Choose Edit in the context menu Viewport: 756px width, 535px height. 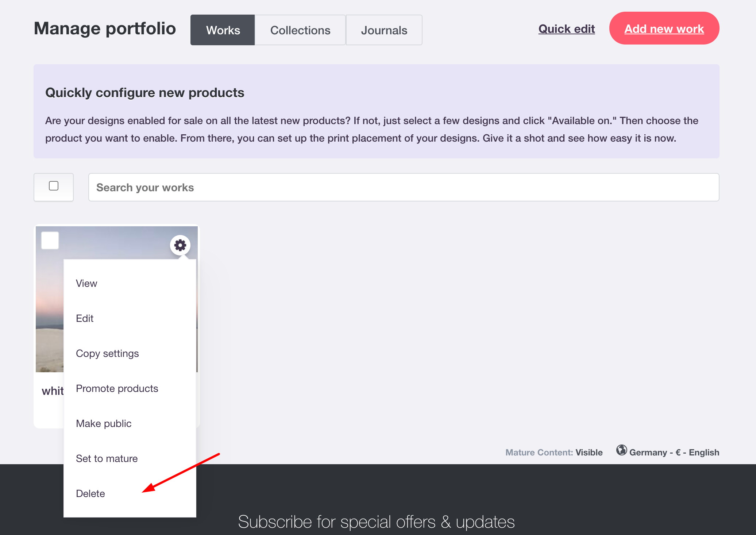tap(85, 318)
